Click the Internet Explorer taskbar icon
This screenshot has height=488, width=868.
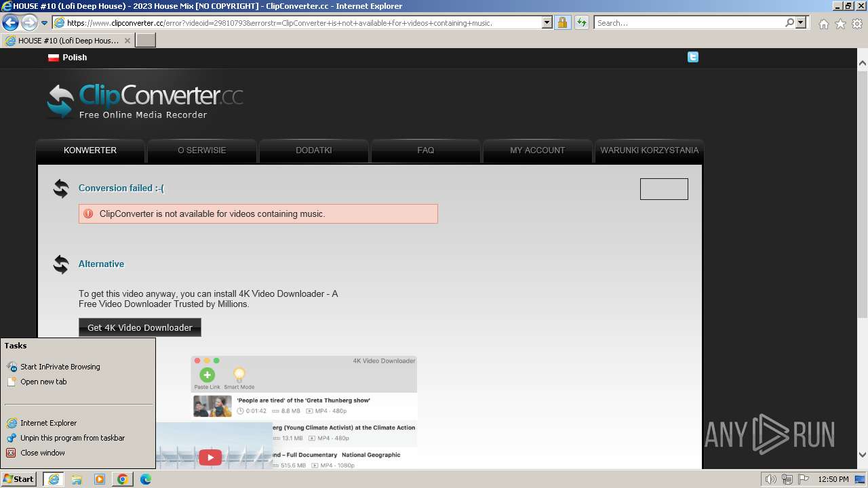click(x=54, y=479)
